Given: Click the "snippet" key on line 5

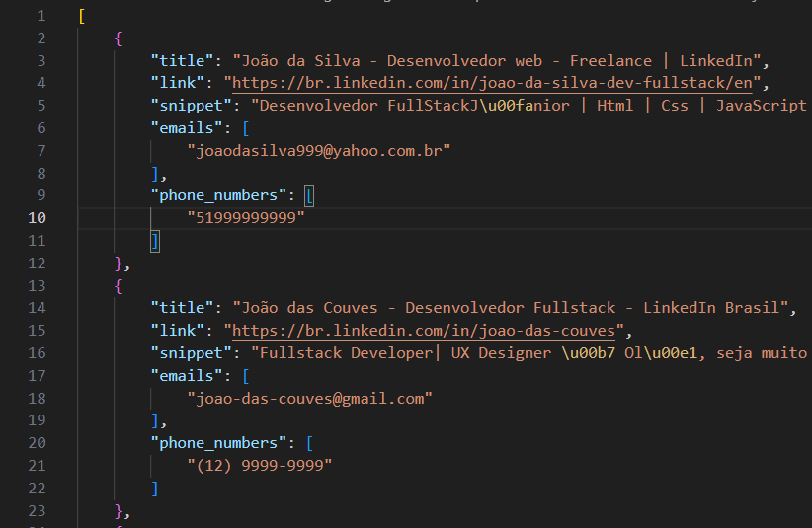Looking at the screenshot, I should coord(191,106).
